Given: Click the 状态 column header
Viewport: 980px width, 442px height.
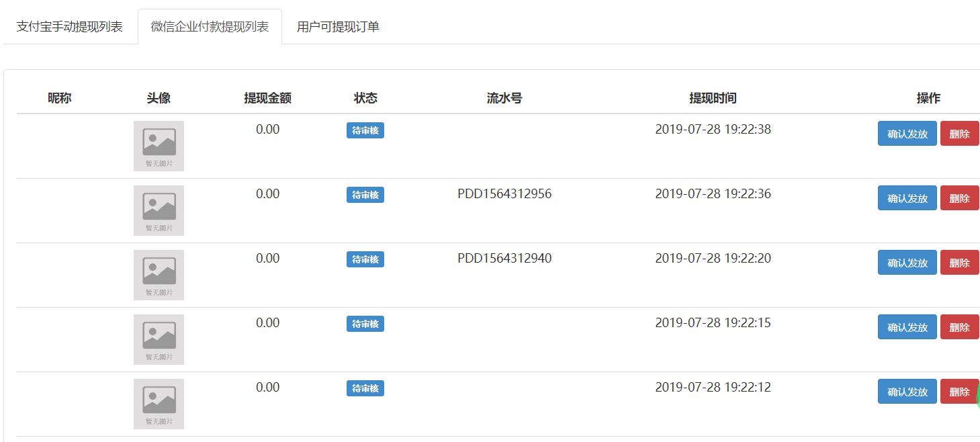Looking at the screenshot, I should pos(365,98).
